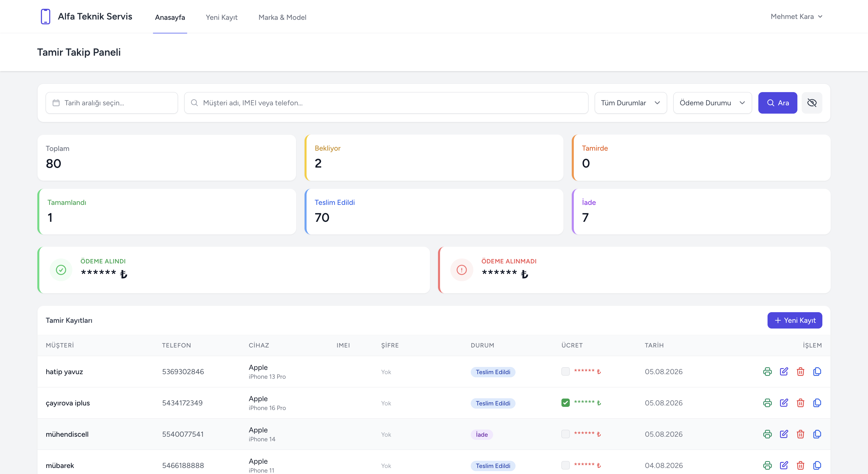
Task: Open the Yeni Kayıt navigation tab
Action: coord(221,17)
